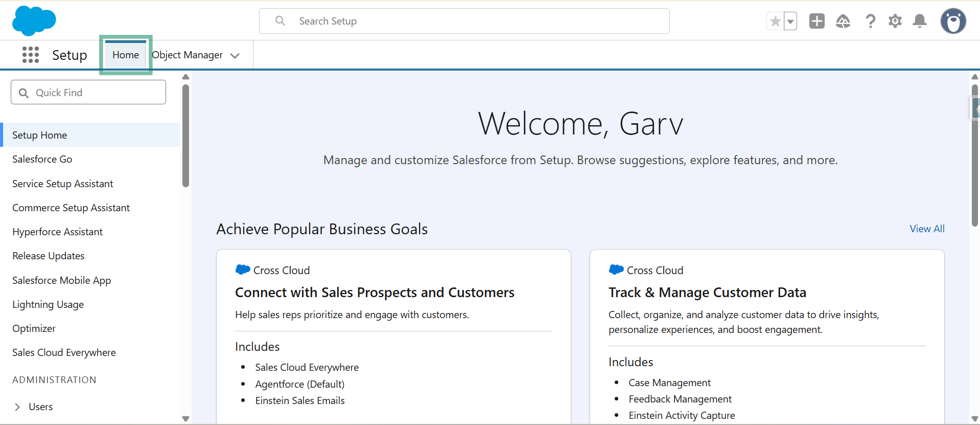Expand the Object Manager chevron menu

[x=235, y=56]
